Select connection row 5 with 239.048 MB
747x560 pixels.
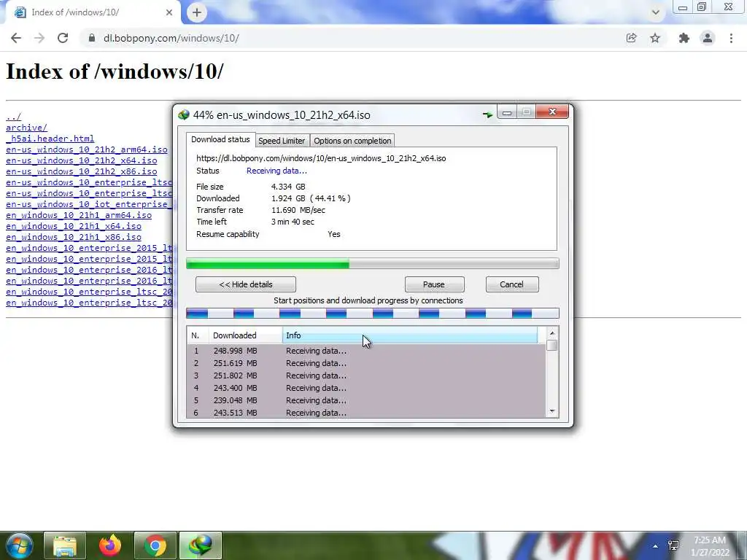click(x=366, y=400)
